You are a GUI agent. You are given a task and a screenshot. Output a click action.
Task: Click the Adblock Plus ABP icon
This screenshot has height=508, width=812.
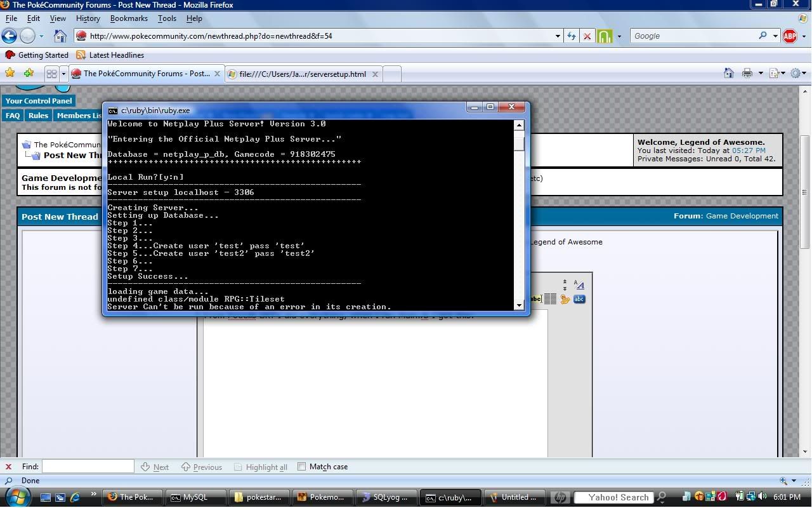point(790,36)
